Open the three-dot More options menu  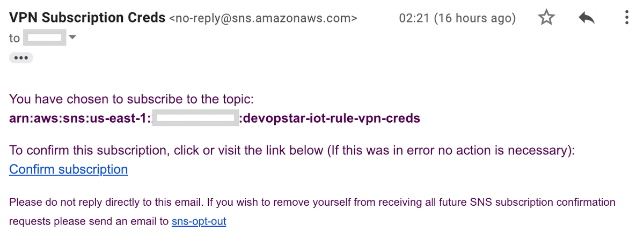[x=627, y=18]
